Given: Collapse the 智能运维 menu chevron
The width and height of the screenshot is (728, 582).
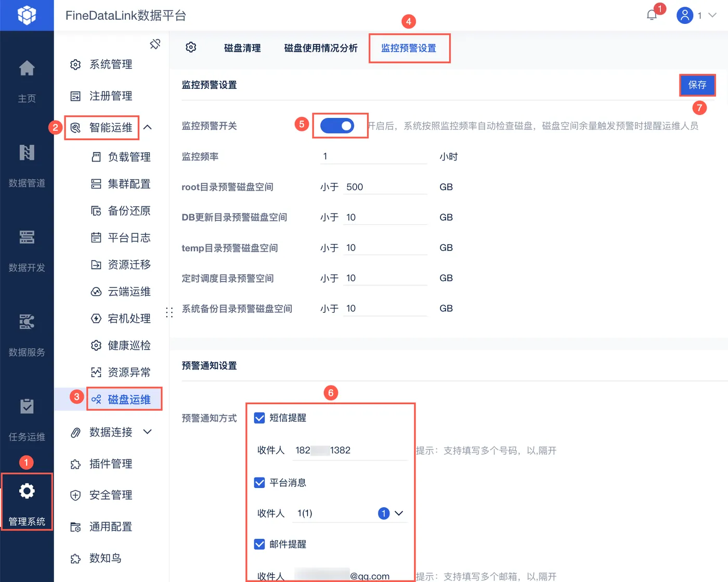Looking at the screenshot, I should coord(148,127).
